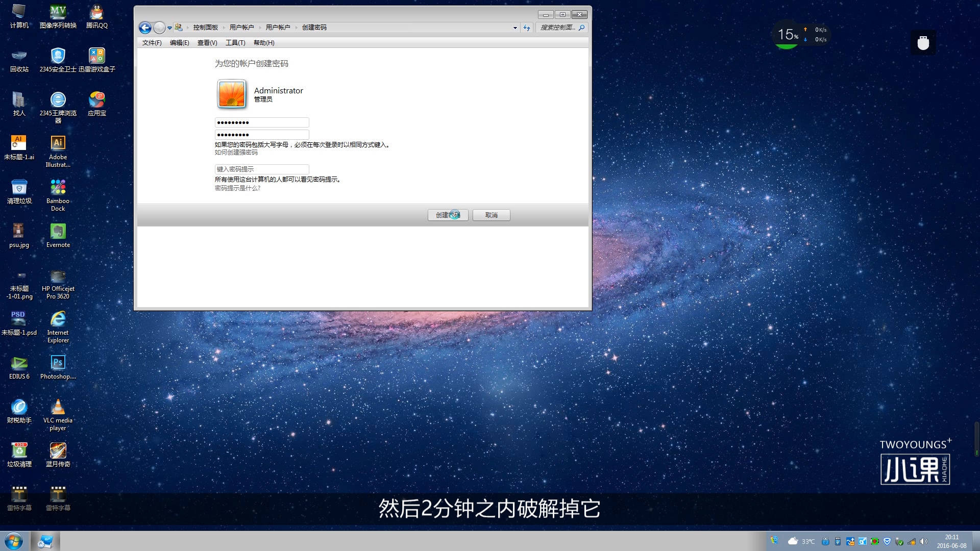
Task: Click the 键入密码提示 input field
Action: coord(261,169)
